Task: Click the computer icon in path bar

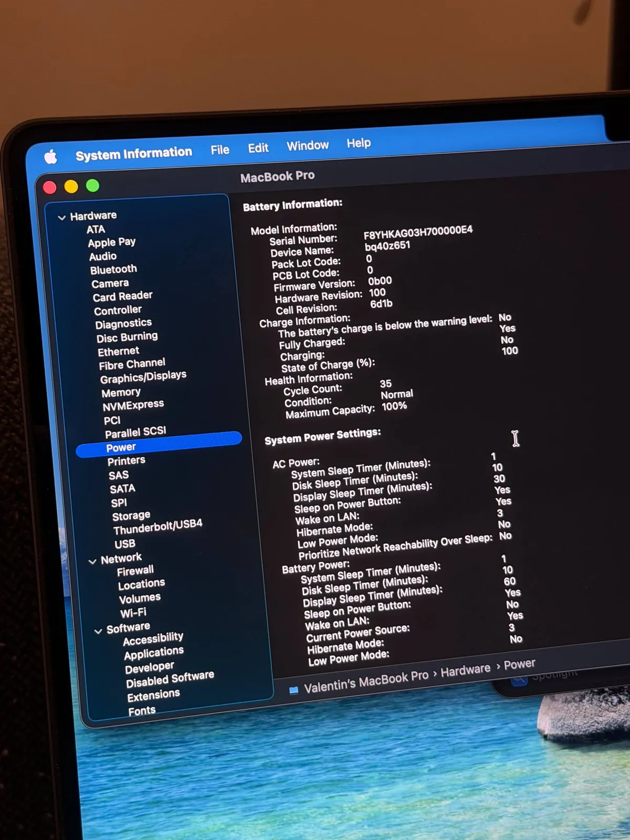Action: (x=293, y=690)
